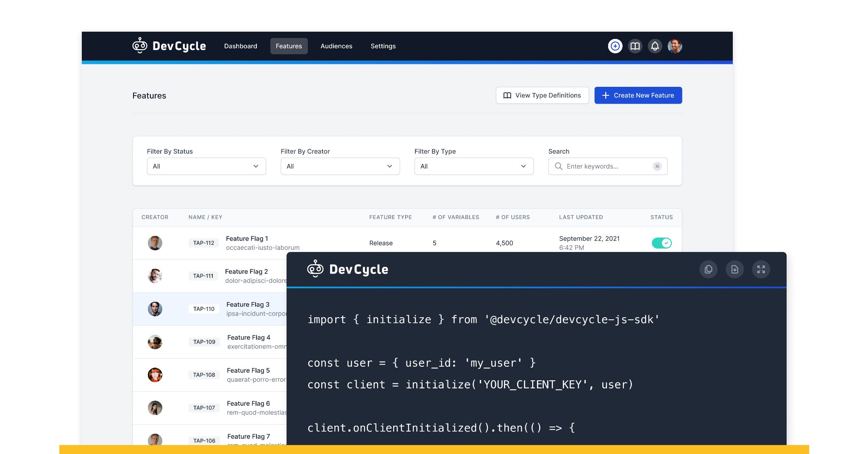The height and width of the screenshot is (454, 868).
Task: Open the Filter By Status dropdown
Action: click(206, 166)
